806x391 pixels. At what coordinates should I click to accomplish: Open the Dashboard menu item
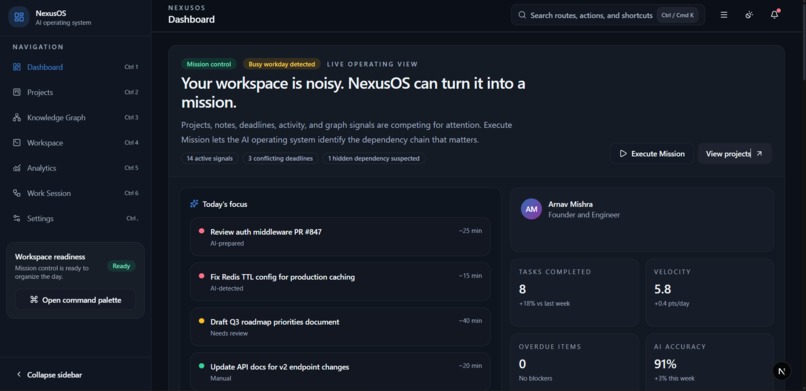click(75, 67)
